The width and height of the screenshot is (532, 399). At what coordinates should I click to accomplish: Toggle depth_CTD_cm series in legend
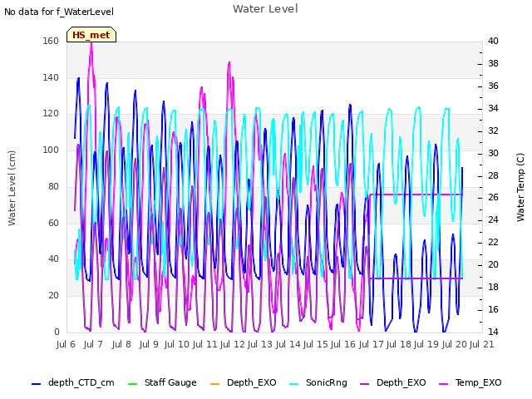(73, 382)
